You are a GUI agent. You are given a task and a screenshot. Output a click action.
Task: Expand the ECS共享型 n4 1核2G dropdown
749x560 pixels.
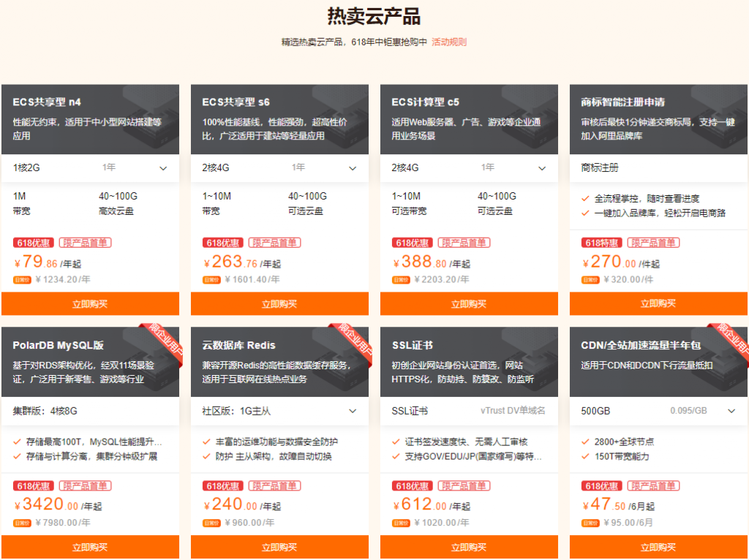(90, 167)
